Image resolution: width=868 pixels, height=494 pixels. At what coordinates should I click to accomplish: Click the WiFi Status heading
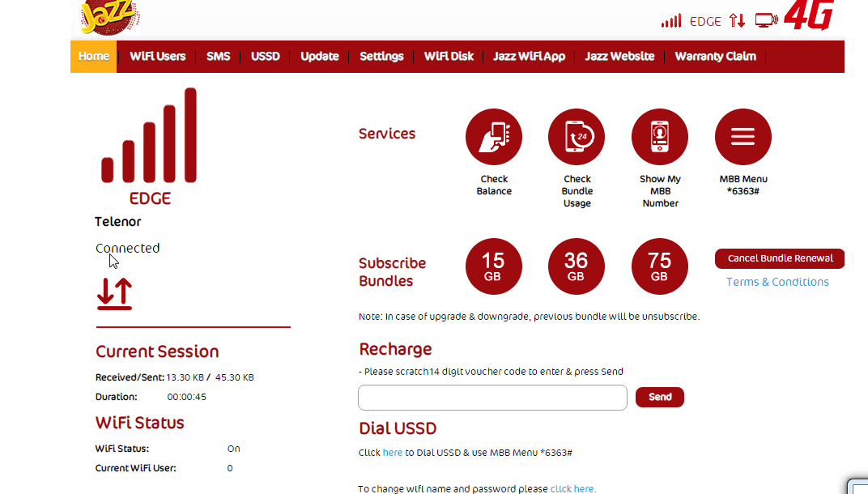click(139, 423)
